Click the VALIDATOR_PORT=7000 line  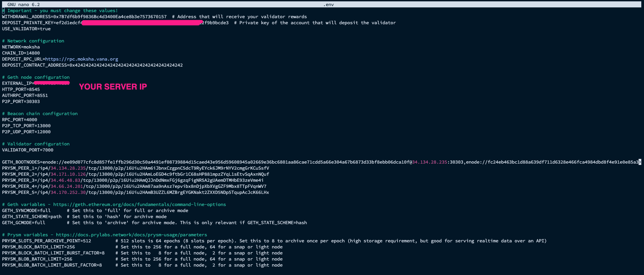click(28, 150)
